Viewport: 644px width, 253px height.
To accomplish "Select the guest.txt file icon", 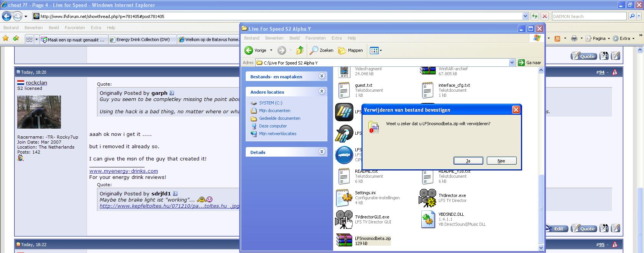I will pos(344,90).
